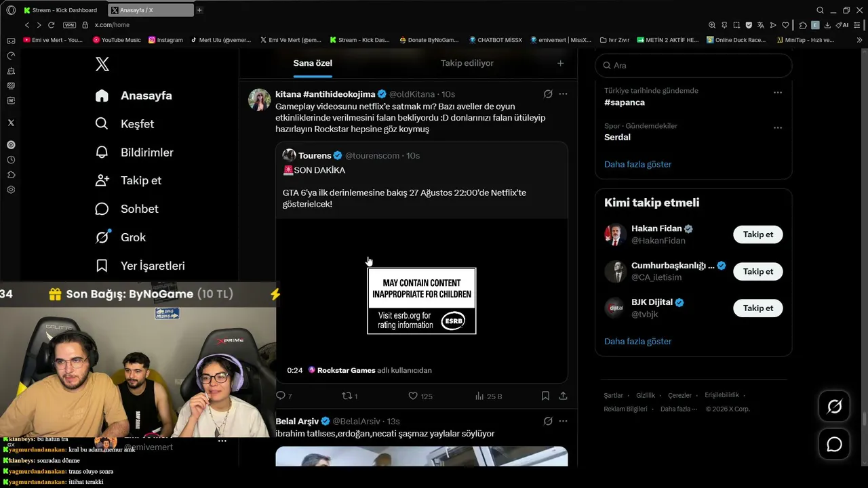Open Takip et in X navigation
868x488 pixels.
point(128,180)
